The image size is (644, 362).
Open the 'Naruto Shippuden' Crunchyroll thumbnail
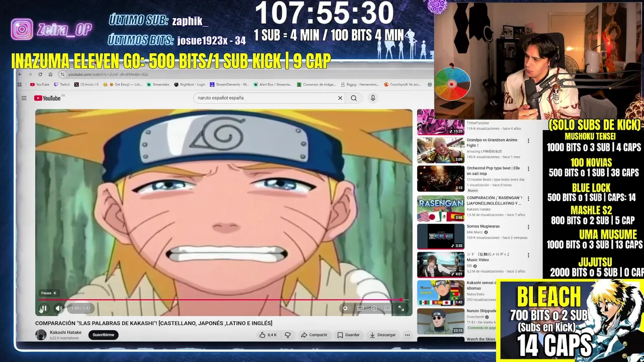[440, 321]
